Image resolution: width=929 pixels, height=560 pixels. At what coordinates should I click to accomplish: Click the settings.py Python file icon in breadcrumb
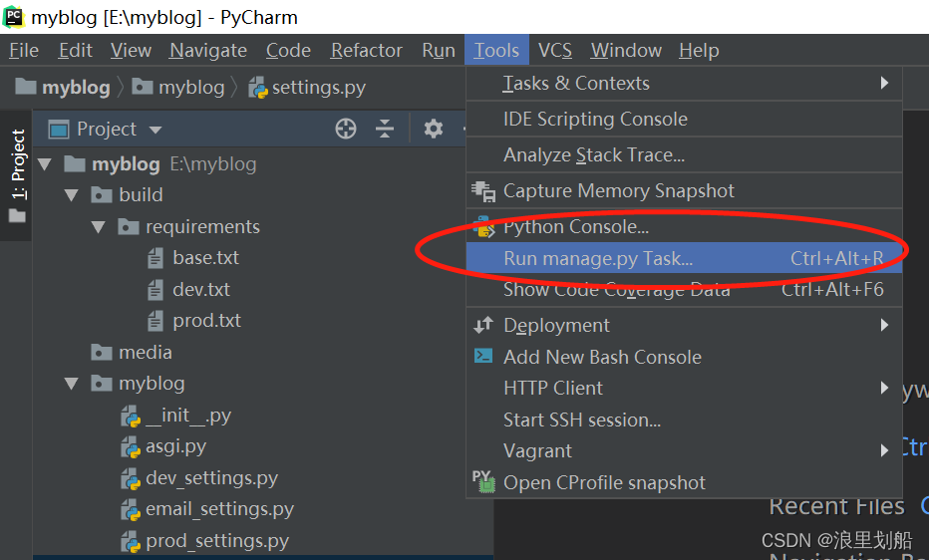click(x=258, y=88)
